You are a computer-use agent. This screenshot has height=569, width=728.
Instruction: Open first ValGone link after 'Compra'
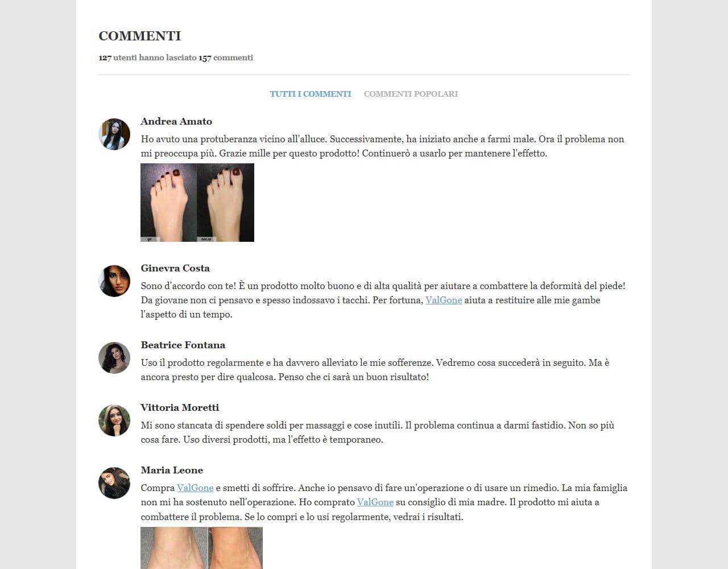coord(195,488)
